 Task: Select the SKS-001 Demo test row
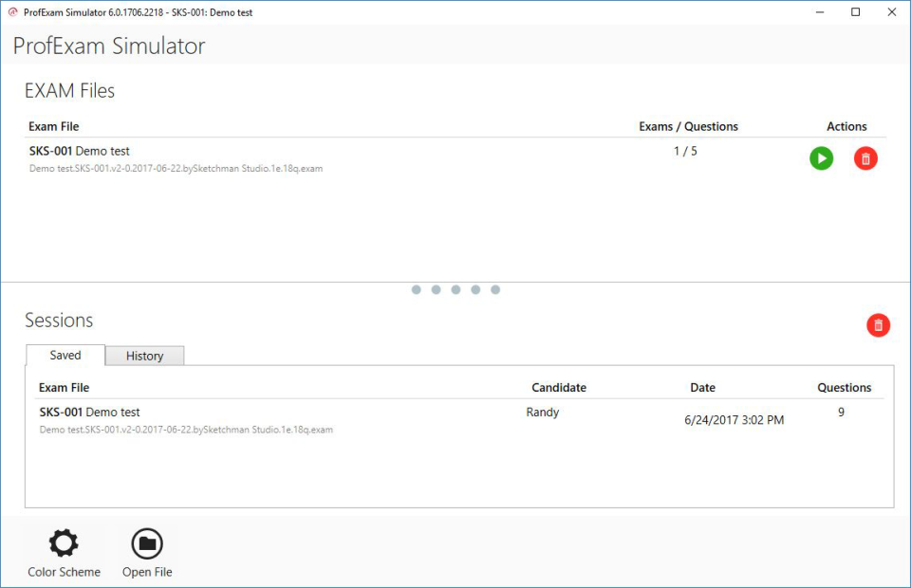tap(285, 156)
